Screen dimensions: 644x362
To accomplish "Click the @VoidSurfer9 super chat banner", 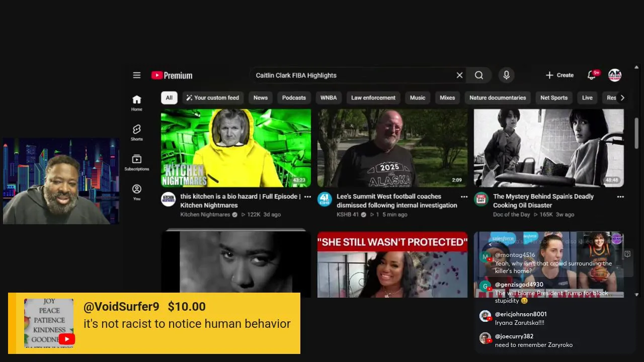I will tap(154, 323).
